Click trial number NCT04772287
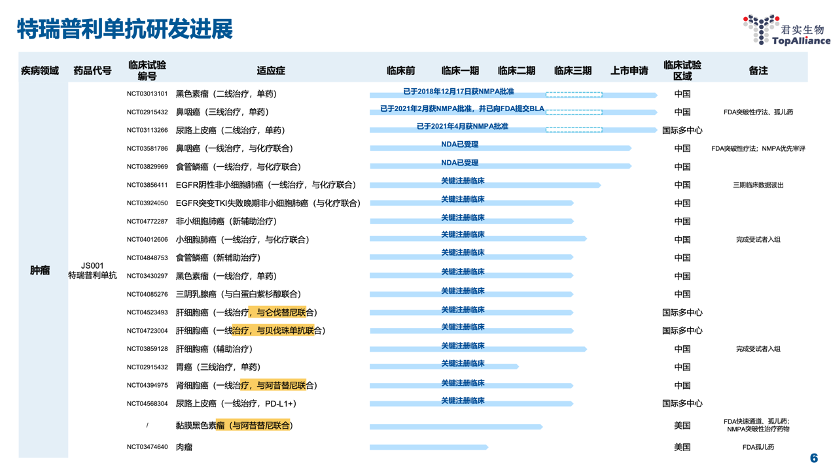832x468 pixels. 147,221
